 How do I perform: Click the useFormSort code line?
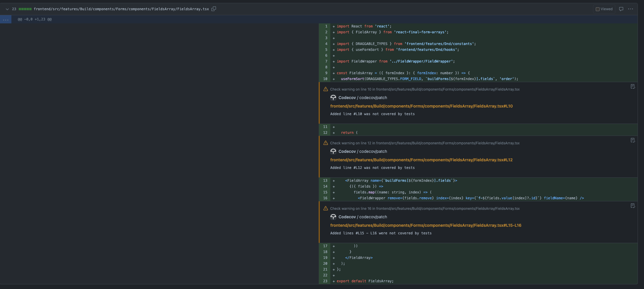(429, 79)
